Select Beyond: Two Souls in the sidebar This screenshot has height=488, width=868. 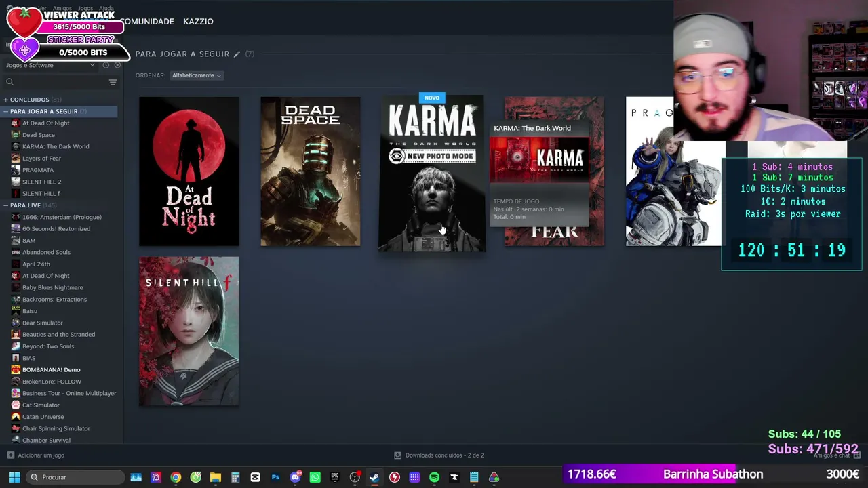[48, 346]
